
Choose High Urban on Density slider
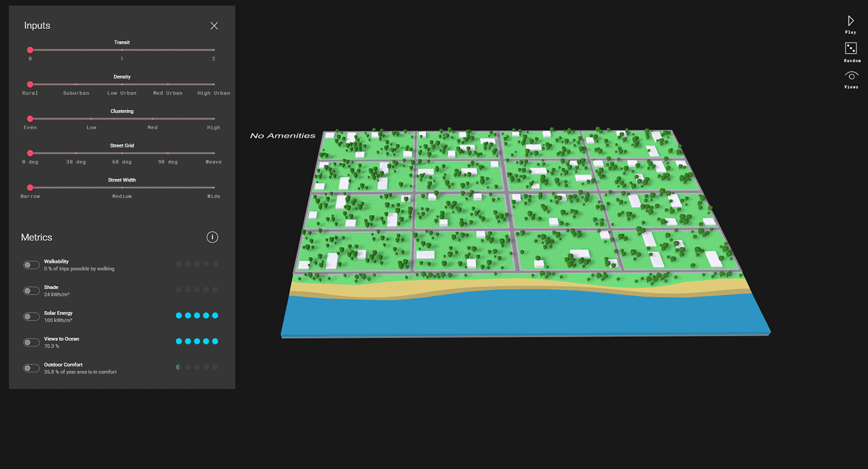[214, 85]
